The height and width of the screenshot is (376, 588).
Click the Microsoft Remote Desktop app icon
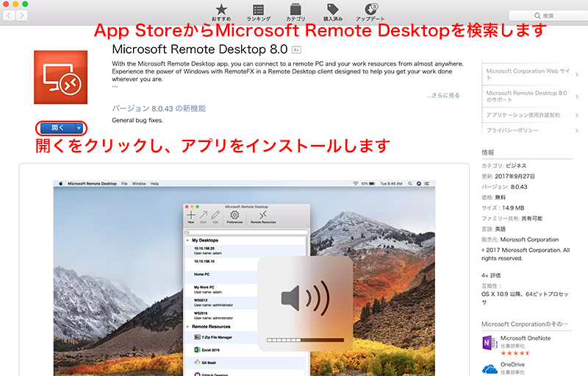61,77
